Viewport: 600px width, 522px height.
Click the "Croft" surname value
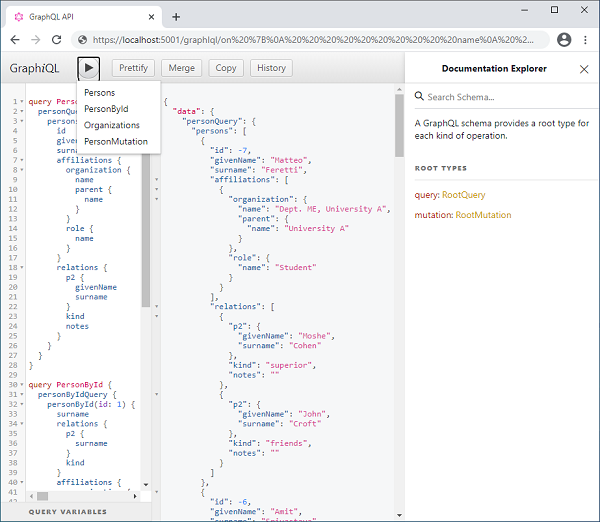tap(305, 424)
